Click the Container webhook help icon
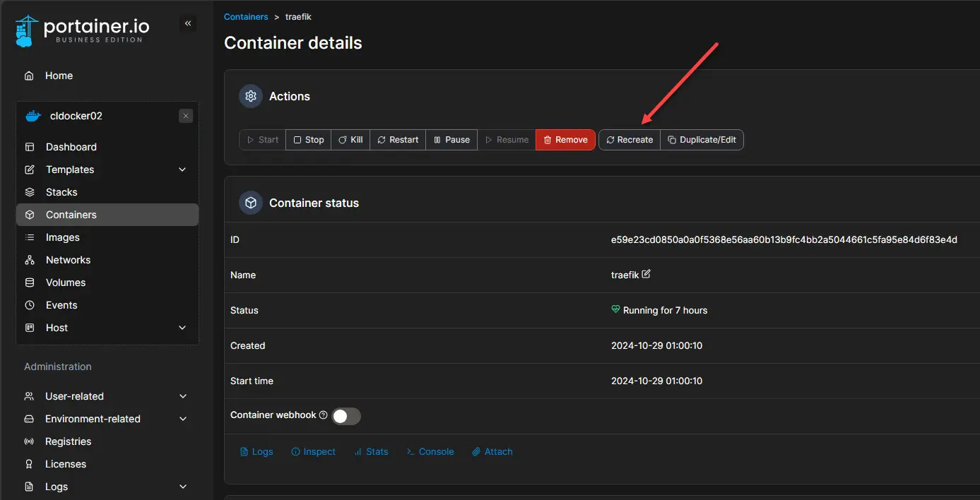980x500 pixels. tap(324, 415)
